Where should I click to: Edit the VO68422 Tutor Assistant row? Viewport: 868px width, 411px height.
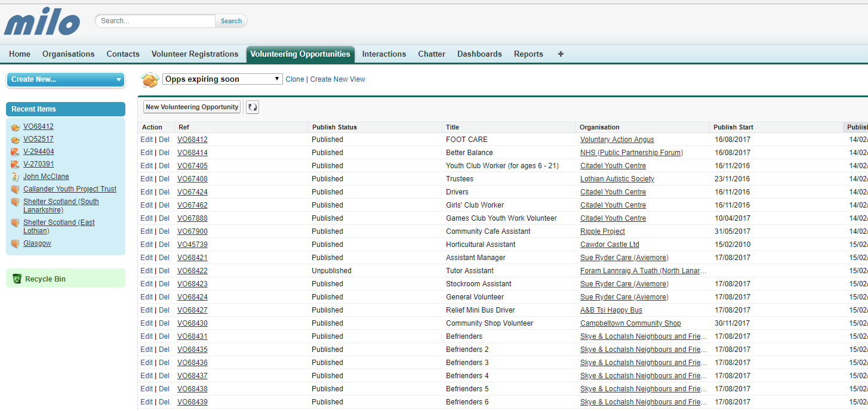point(146,271)
